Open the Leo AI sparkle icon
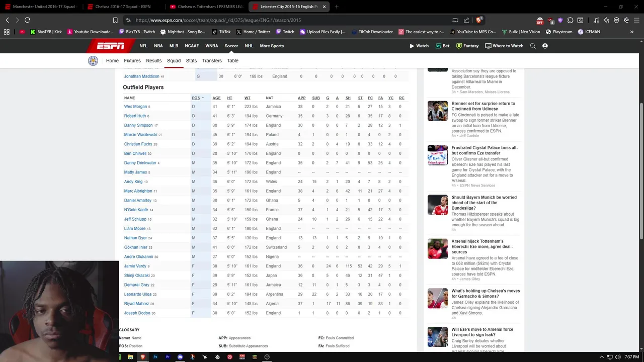 click(x=606, y=20)
